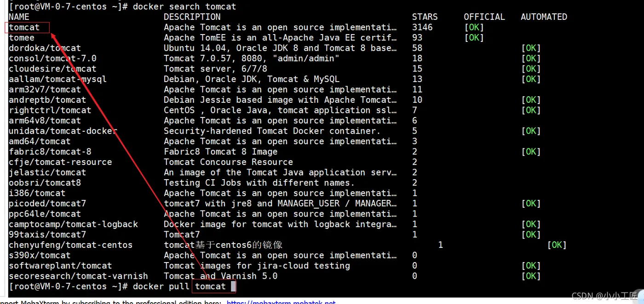Screen dimensions: 644x304
Task: Select the 'chenyufeng/tomcat-centos' image name
Action: [x=70, y=245]
